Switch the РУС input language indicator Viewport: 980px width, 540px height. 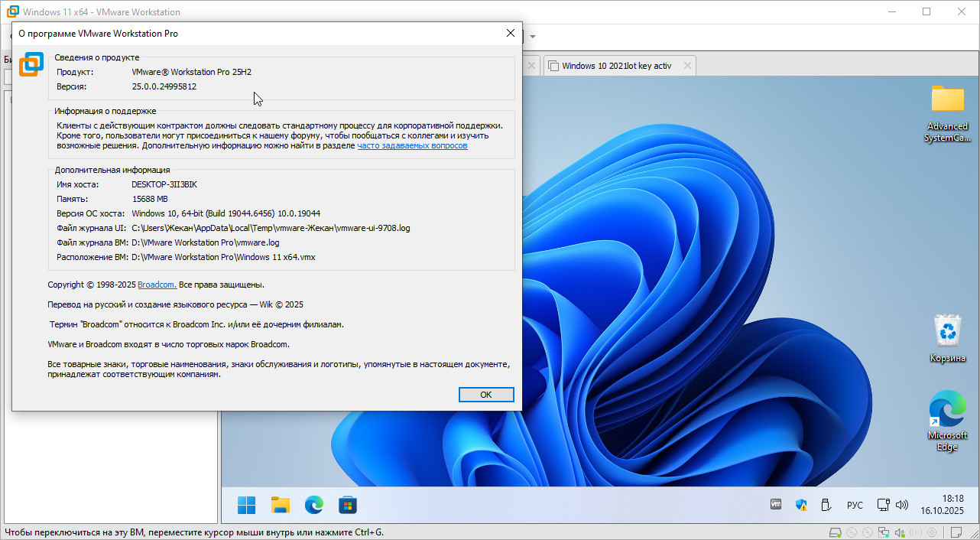855,505
